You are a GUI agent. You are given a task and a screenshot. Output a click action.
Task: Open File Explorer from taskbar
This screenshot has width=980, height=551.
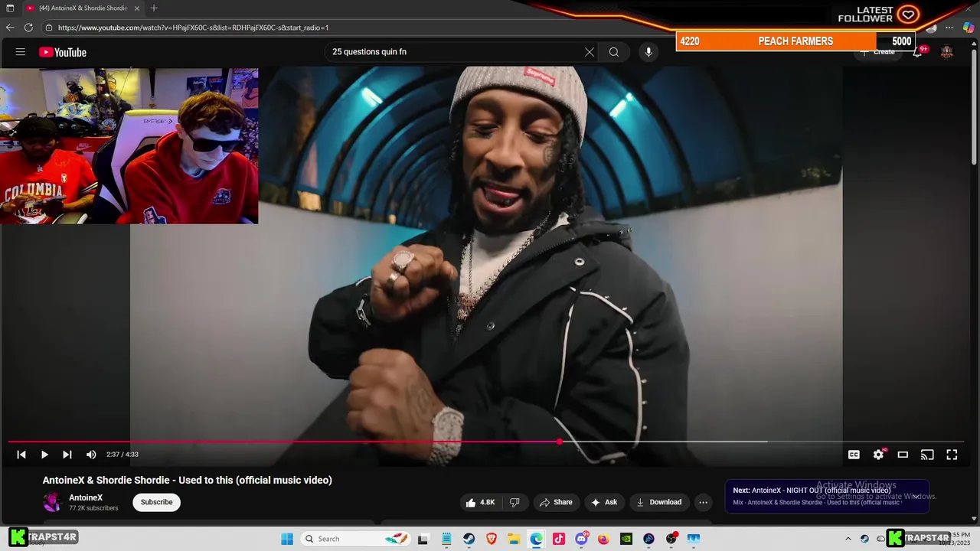click(x=514, y=539)
